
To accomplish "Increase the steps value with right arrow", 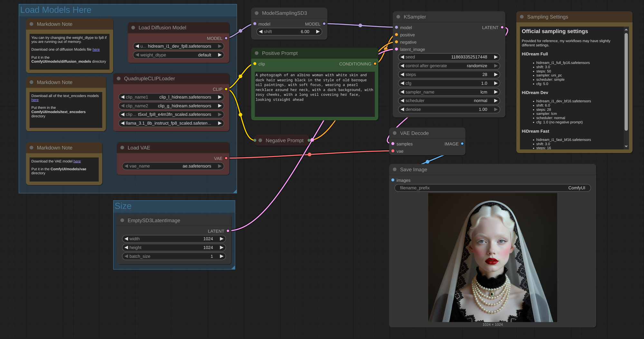I will click(496, 74).
